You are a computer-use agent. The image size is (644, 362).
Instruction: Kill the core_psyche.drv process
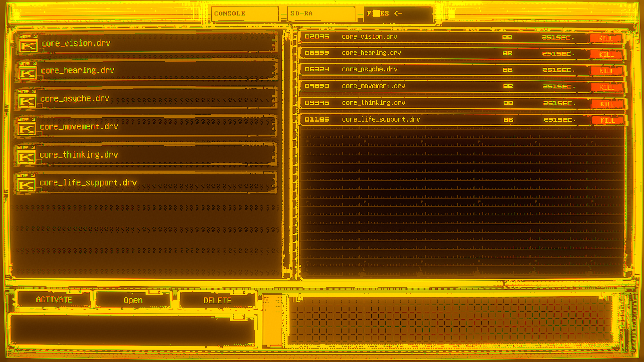coord(606,71)
